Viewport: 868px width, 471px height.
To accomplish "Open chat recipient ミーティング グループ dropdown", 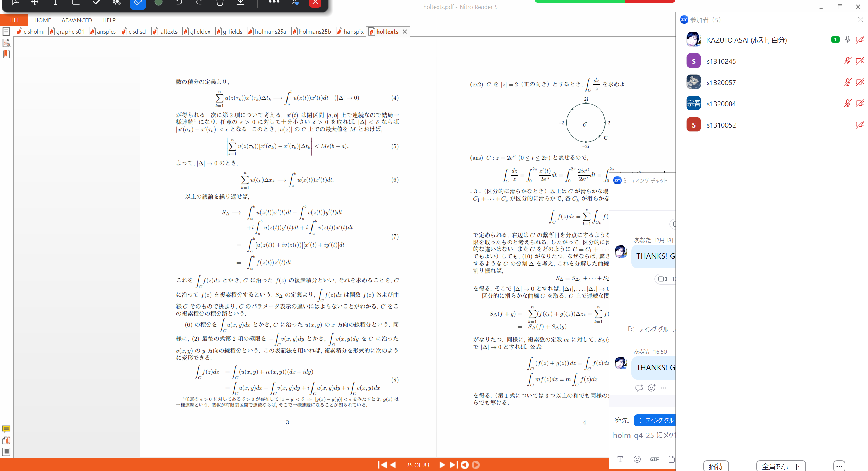I will coord(655,420).
